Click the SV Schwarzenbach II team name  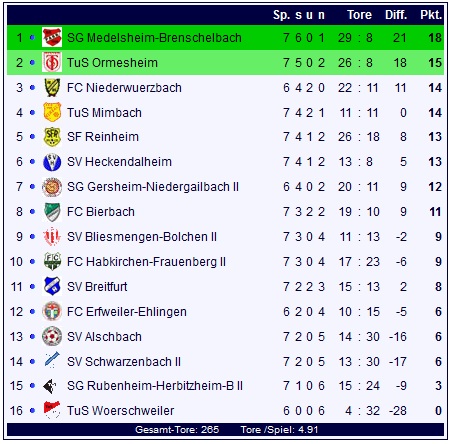[x=124, y=362]
